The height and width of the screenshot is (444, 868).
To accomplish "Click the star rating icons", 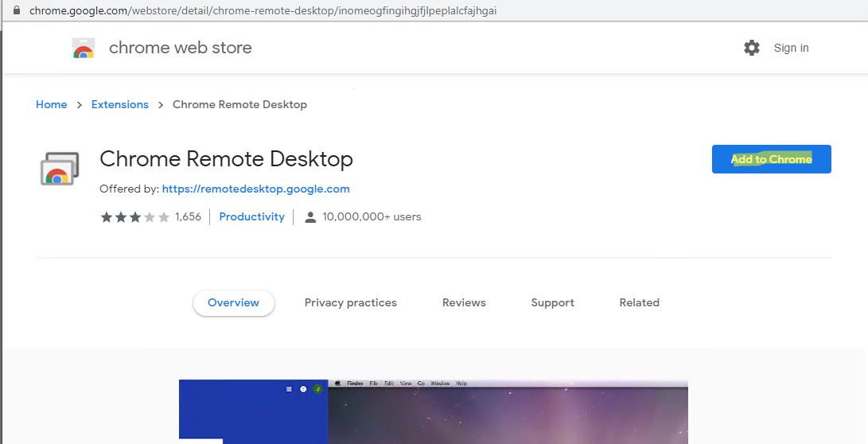I will click(134, 217).
